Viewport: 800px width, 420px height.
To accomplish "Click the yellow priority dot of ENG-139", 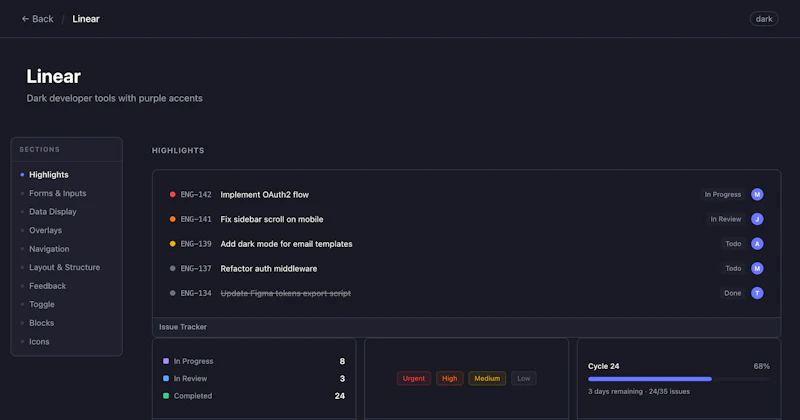I will click(x=172, y=244).
